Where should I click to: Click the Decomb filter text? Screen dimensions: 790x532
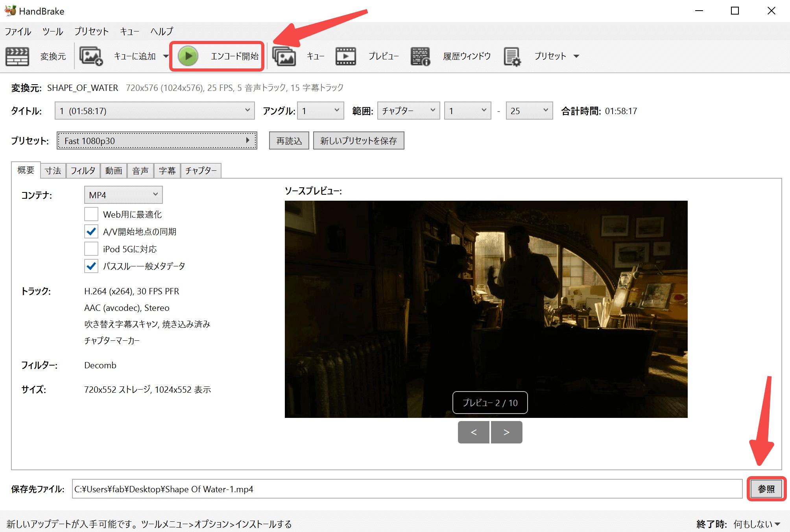point(100,365)
